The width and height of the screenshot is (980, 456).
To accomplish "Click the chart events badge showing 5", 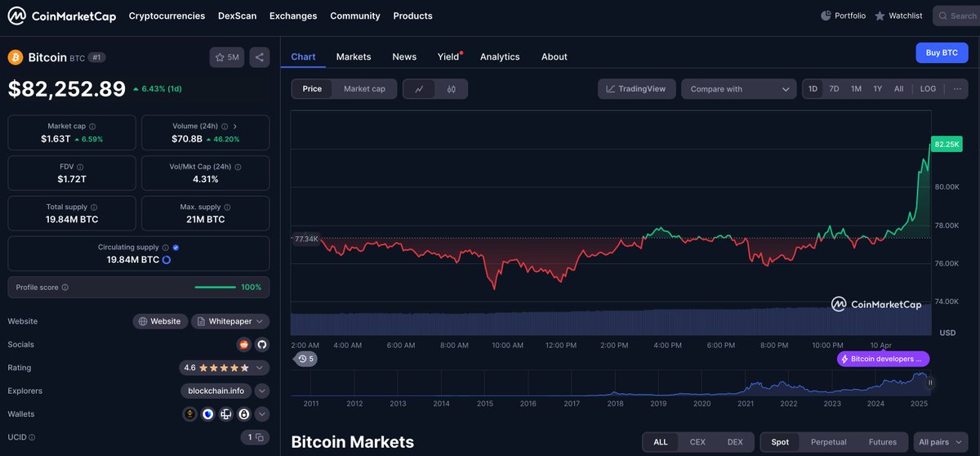I will pos(305,359).
